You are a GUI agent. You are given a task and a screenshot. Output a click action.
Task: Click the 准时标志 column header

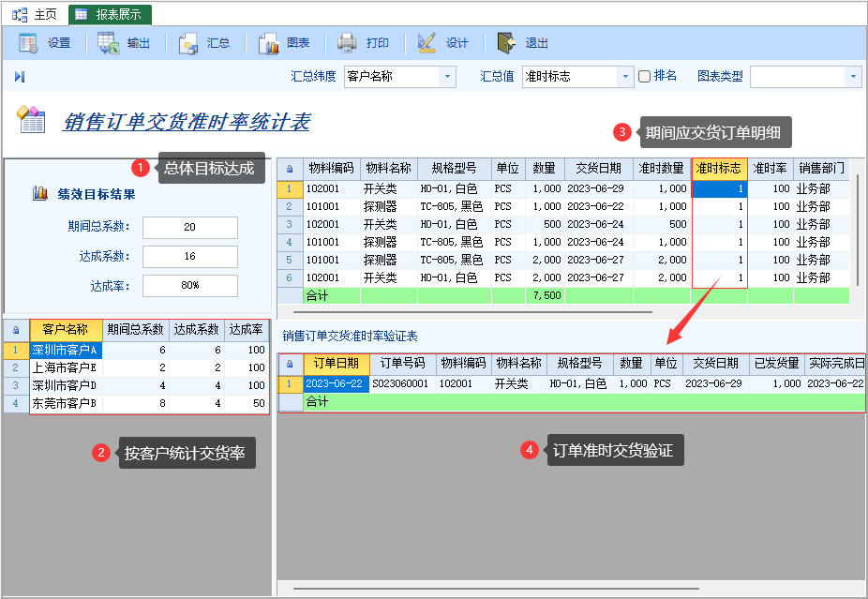[719, 169]
